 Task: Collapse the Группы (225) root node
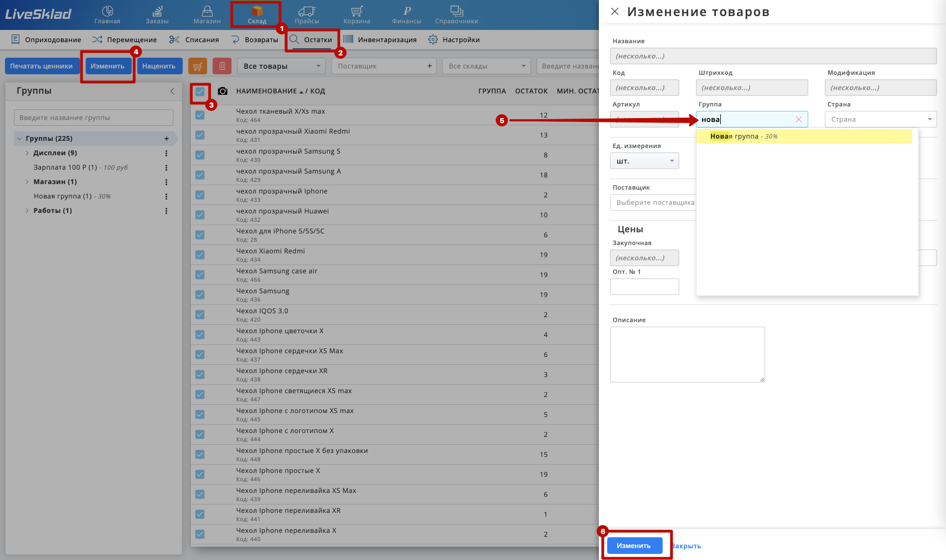19,139
